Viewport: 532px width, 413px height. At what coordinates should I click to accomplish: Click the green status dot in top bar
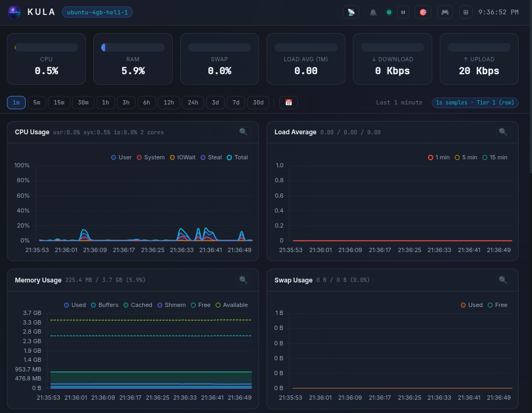click(389, 12)
